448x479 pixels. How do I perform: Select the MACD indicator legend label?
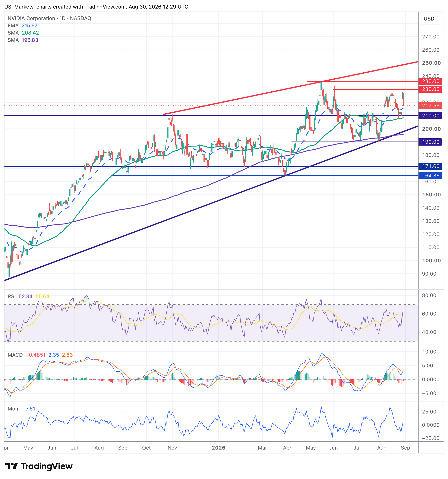tap(15, 355)
